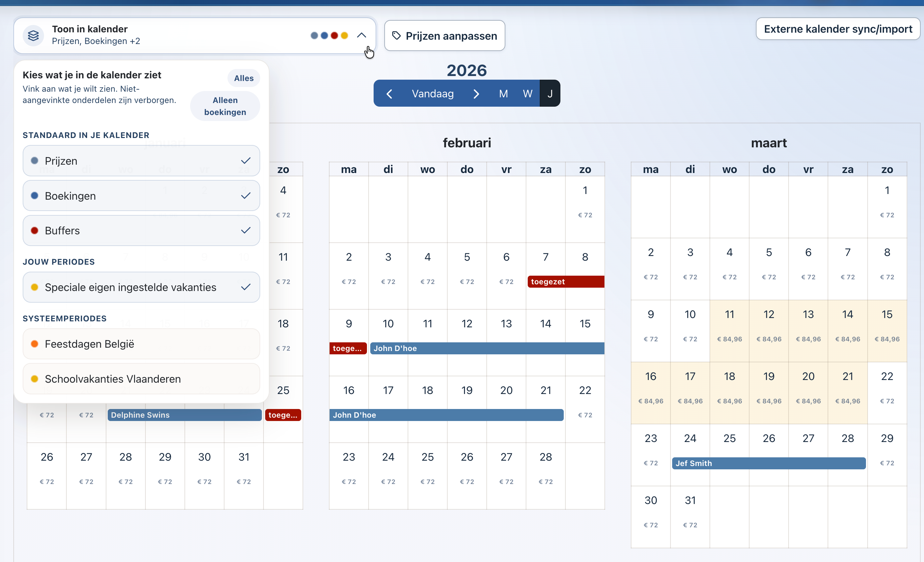Collapse the Toon in kalender dropdown chevron
Viewport: 924px width, 562px height.
pyautogui.click(x=361, y=35)
